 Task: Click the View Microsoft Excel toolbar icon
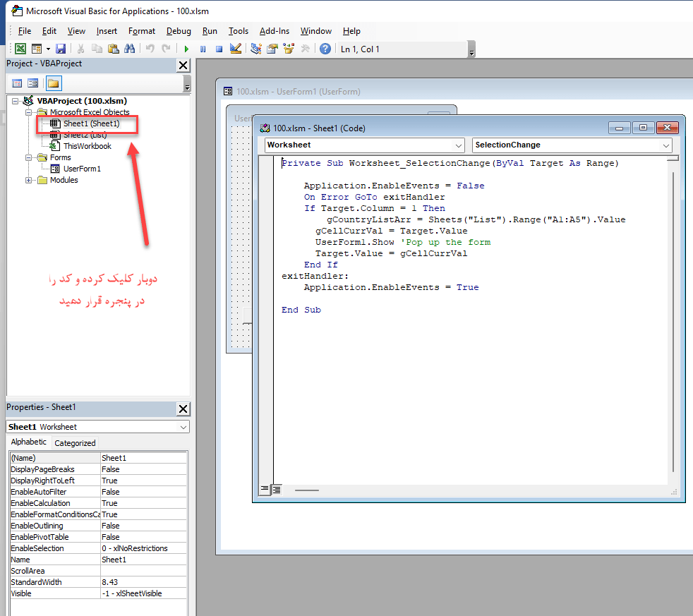coord(20,49)
